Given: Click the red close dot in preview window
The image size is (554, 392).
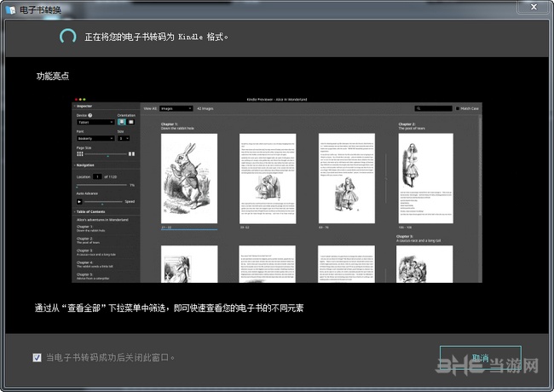Looking at the screenshot, I should 76,100.
